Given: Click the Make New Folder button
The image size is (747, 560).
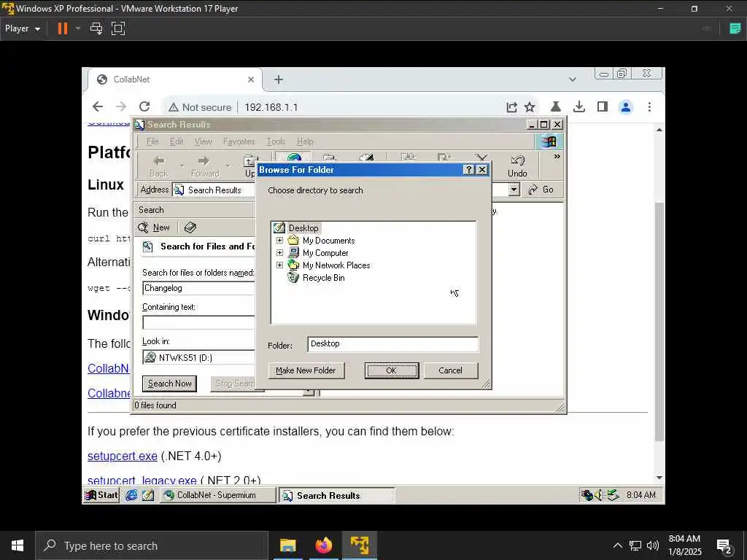Looking at the screenshot, I should (306, 370).
